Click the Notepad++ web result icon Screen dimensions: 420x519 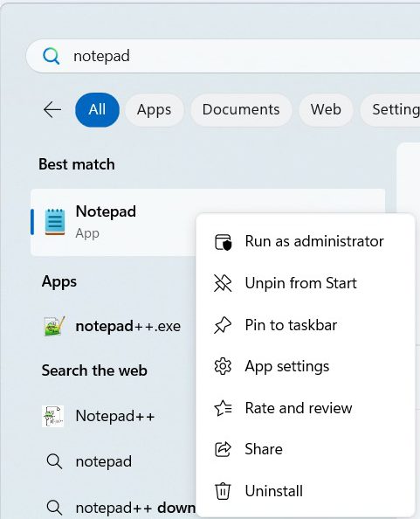tap(53, 416)
